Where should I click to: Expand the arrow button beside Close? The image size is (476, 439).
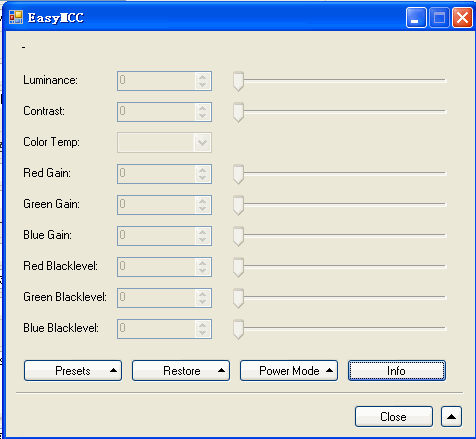coord(451,416)
